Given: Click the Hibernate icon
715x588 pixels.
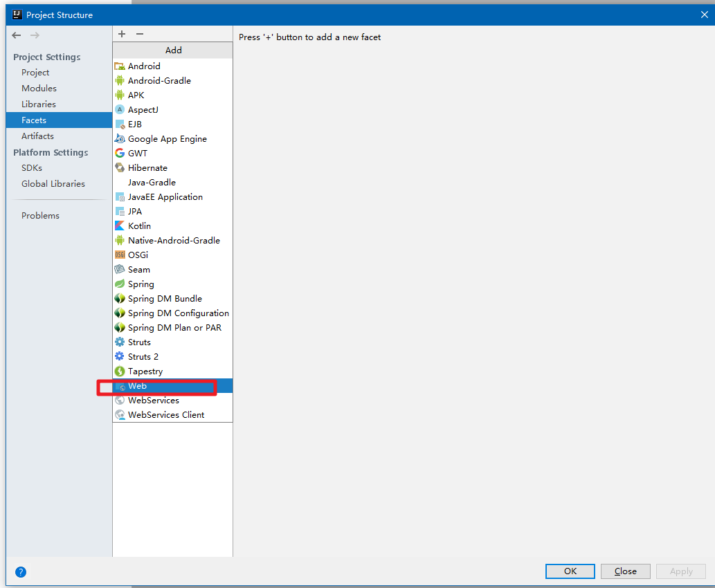Looking at the screenshot, I should click(120, 167).
